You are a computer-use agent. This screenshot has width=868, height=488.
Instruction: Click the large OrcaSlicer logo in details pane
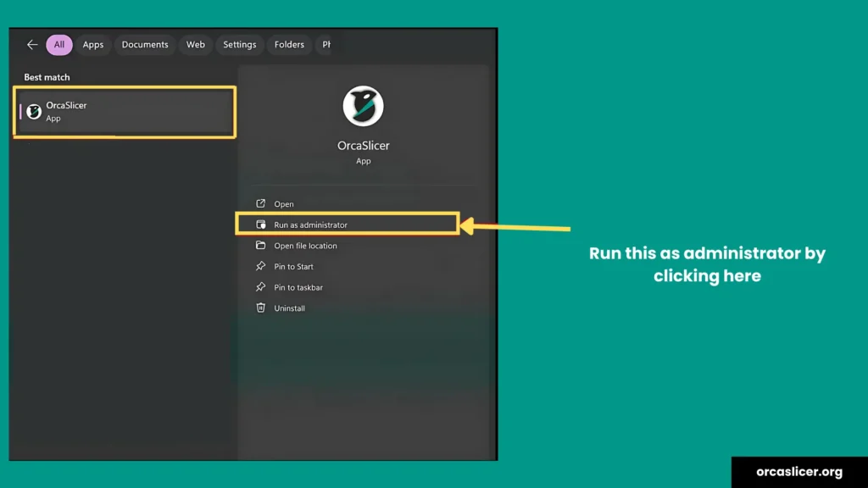tap(363, 106)
